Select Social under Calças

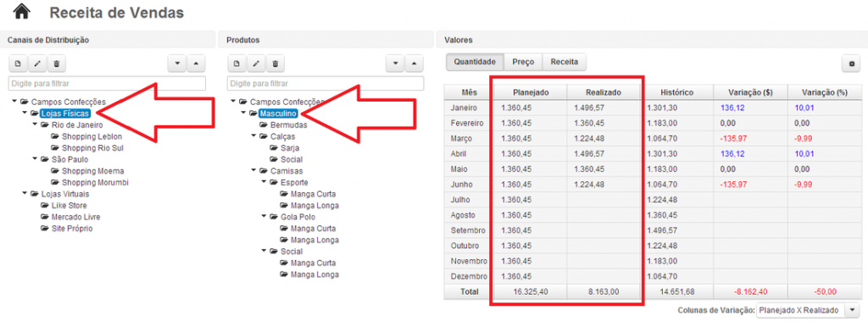[292, 159]
